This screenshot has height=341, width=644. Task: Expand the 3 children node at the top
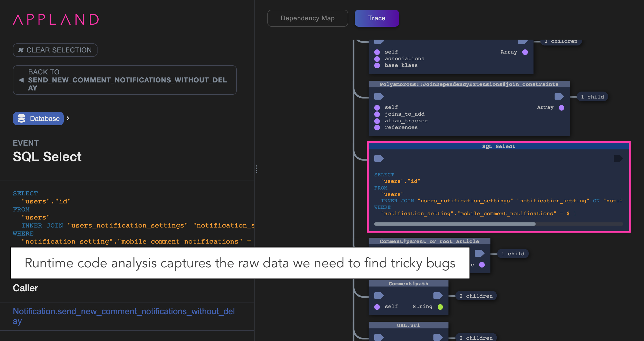tap(561, 41)
